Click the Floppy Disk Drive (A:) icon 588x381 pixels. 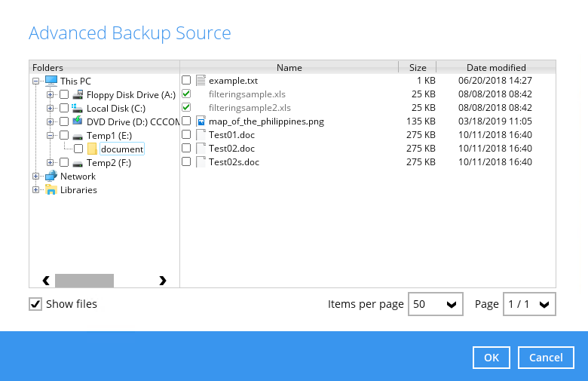pyautogui.click(x=78, y=94)
